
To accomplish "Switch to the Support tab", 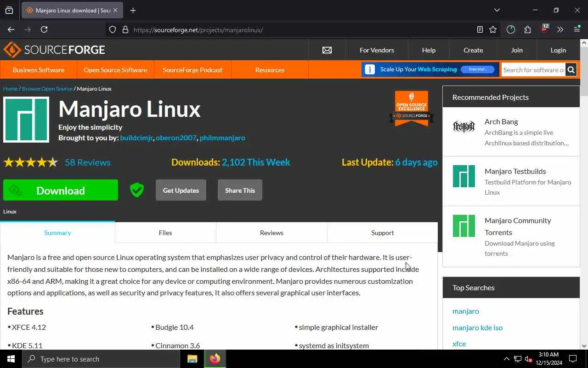I will [383, 233].
